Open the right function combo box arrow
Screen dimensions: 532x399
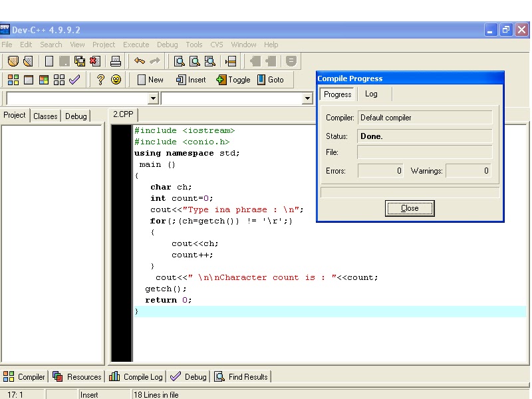tap(307, 98)
